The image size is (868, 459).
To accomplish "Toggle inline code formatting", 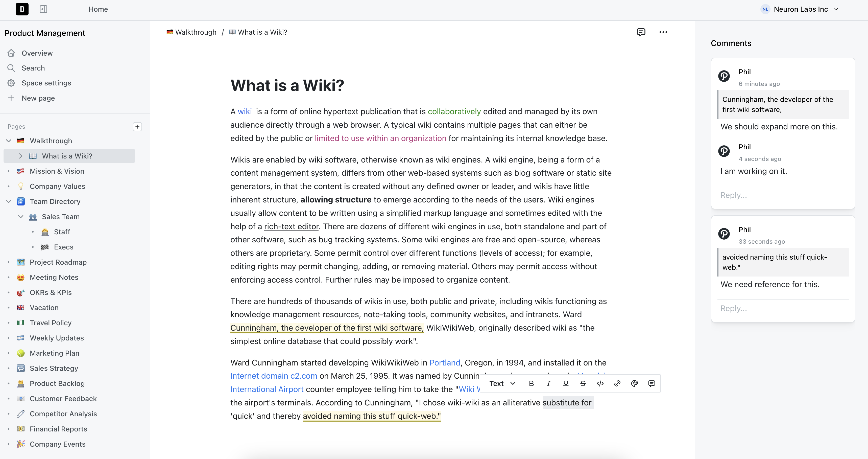I will click(600, 383).
